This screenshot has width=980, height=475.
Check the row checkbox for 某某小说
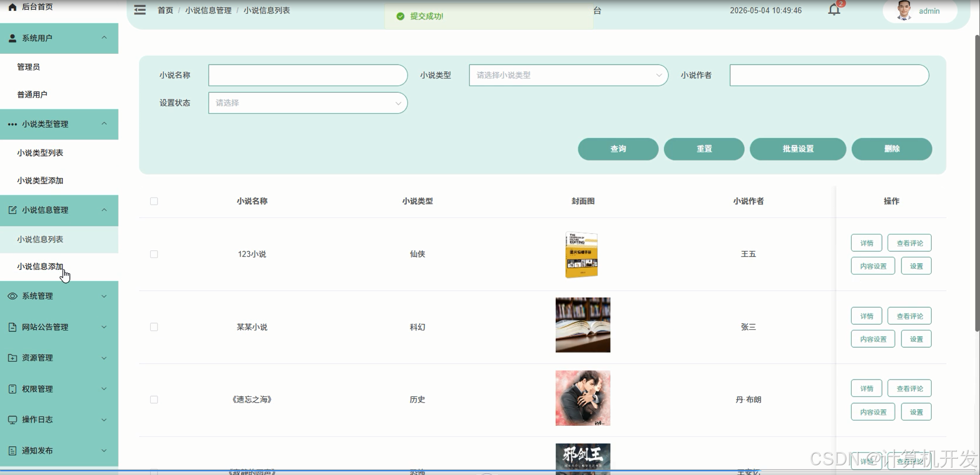154,327
